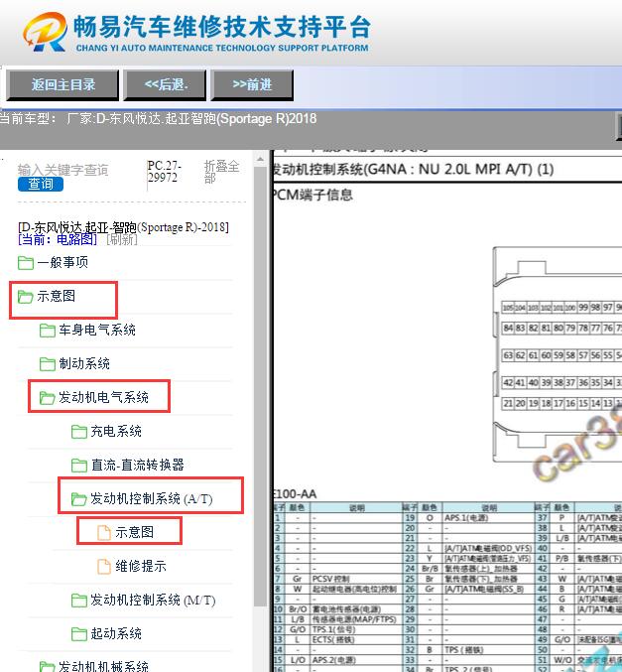The image size is (622, 672).
Task: Collapse the 发动机控制系统 (A/T) folder icon
Action: 78,499
